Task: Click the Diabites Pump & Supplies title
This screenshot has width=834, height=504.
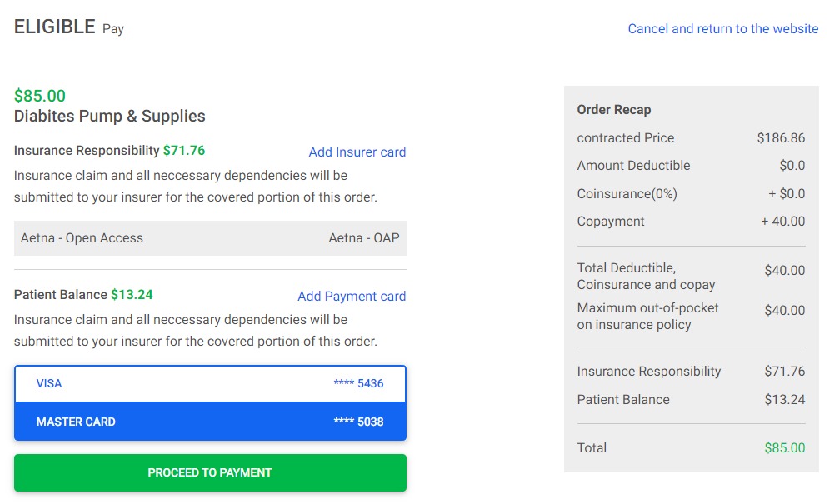Action: [110, 116]
